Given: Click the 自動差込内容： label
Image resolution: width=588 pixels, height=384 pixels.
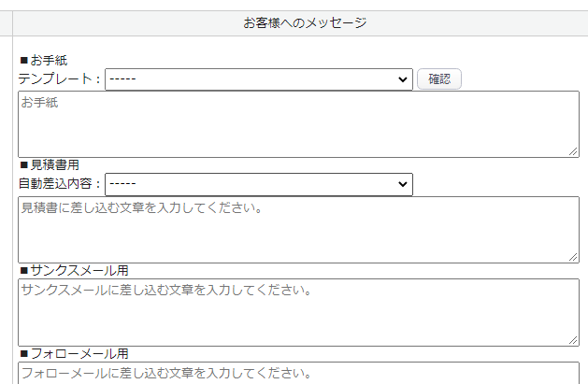Looking at the screenshot, I should (60, 183).
